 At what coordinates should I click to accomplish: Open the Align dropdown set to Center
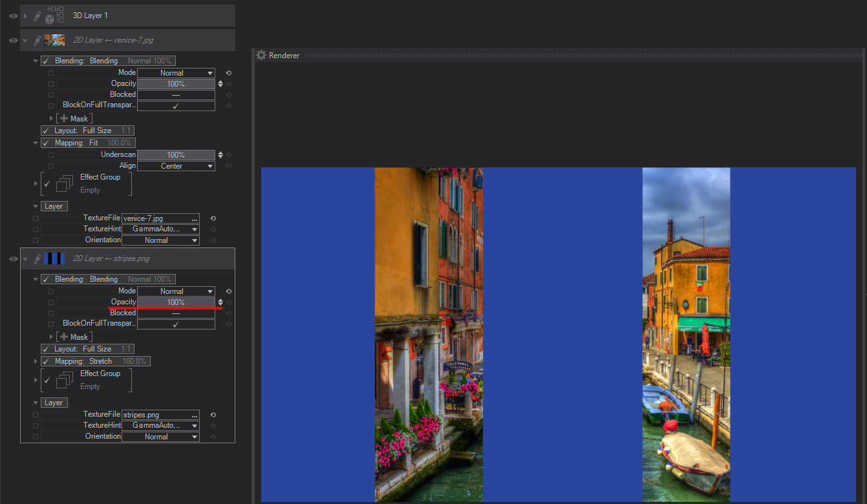point(175,166)
